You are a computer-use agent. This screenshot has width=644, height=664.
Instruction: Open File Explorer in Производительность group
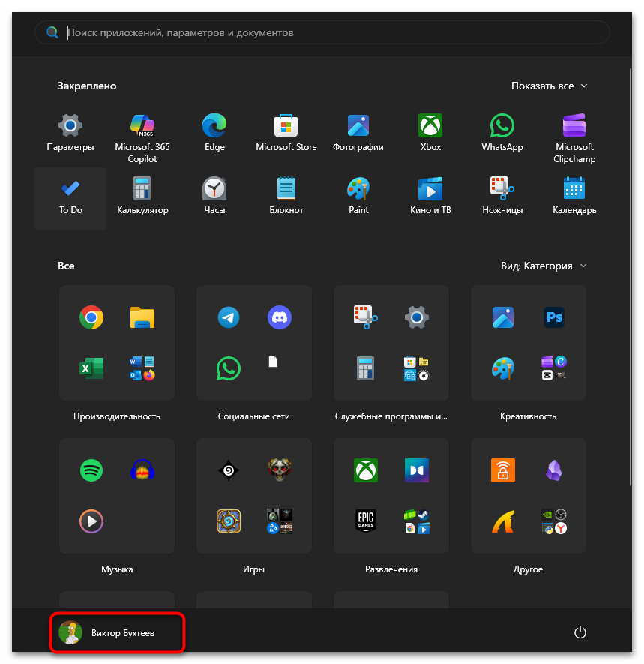tap(142, 317)
